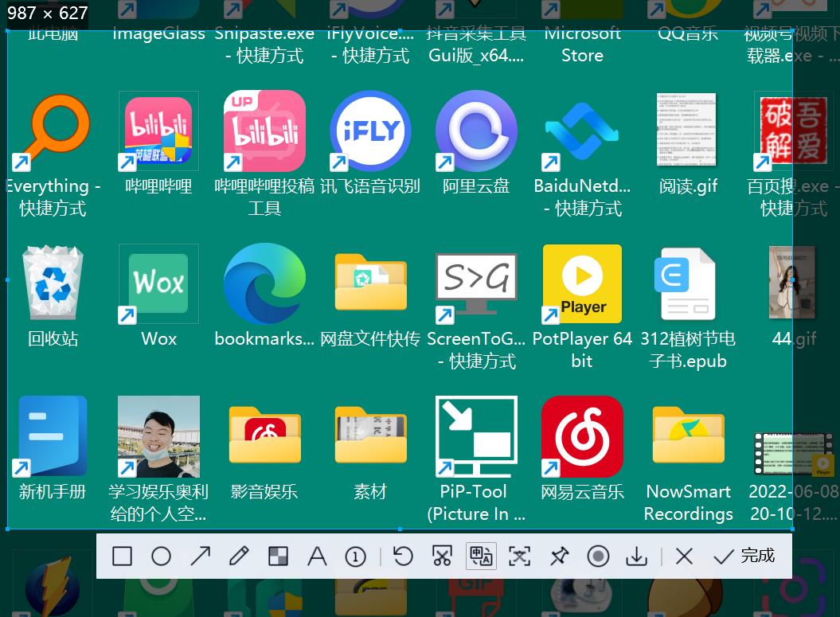Screen dimensions: 840x617
Task: Click the translate screenshot icon
Action: (x=481, y=556)
